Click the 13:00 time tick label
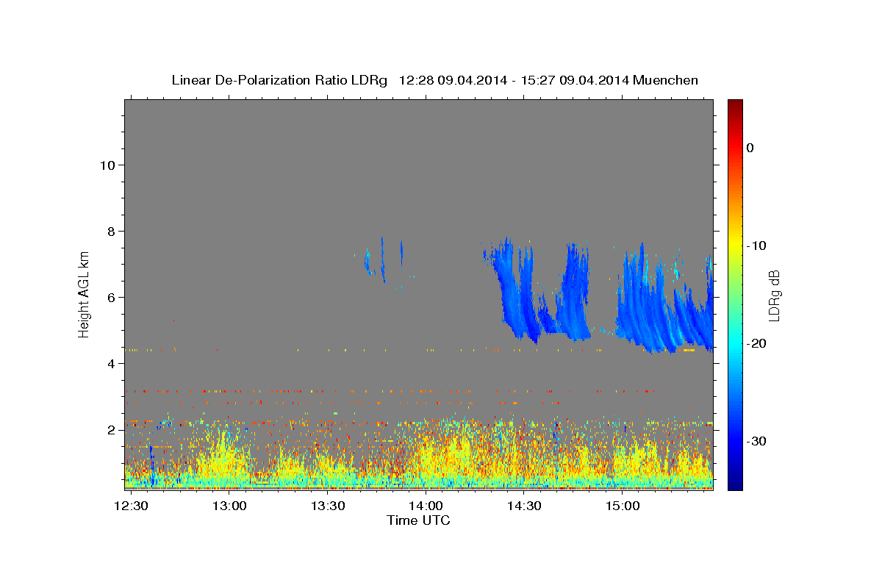The height and width of the screenshot is (588, 882). (x=229, y=506)
